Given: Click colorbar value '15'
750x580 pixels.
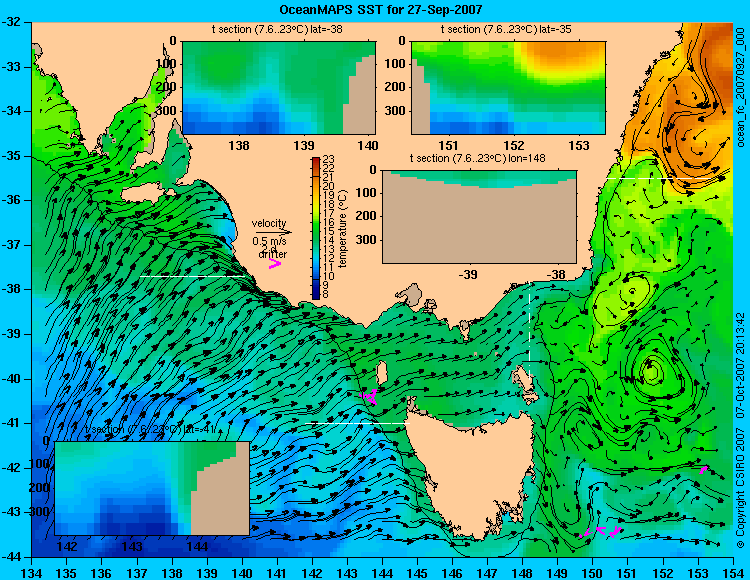Looking at the screenshot, I should point(329,231).
